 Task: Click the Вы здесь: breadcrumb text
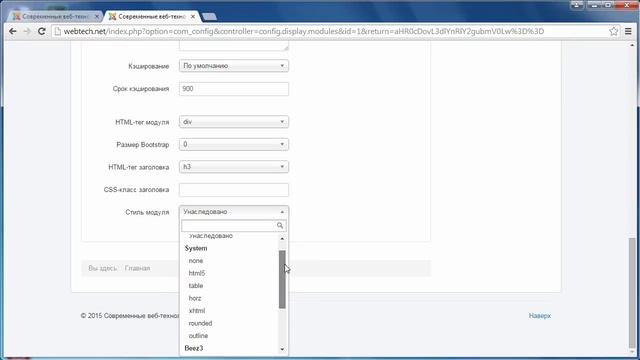pos(102,268)
